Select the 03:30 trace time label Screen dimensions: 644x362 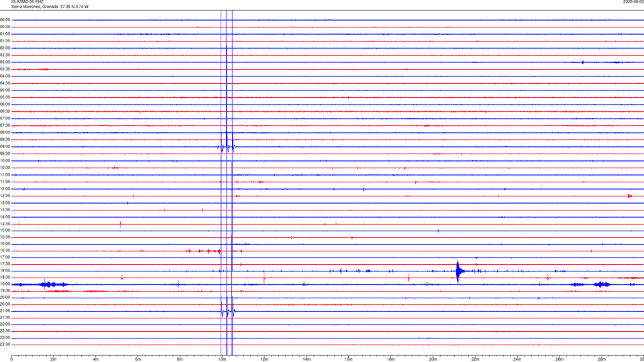point(5,69)
